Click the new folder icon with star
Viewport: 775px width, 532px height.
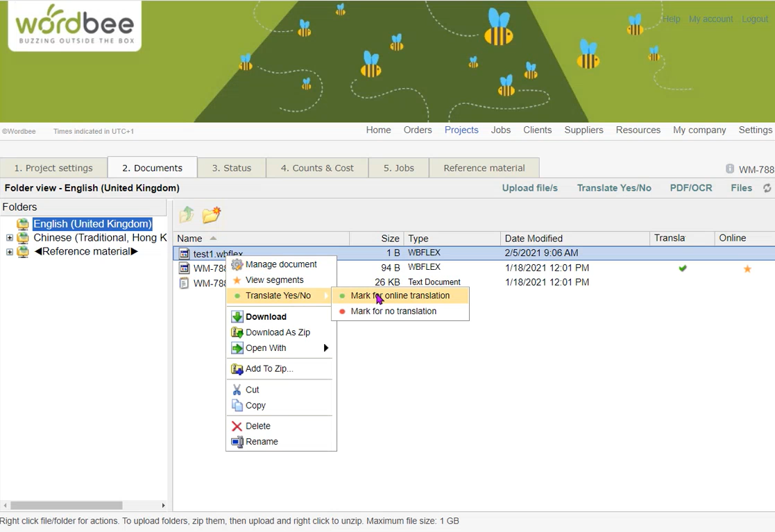(x=212, y=215)
